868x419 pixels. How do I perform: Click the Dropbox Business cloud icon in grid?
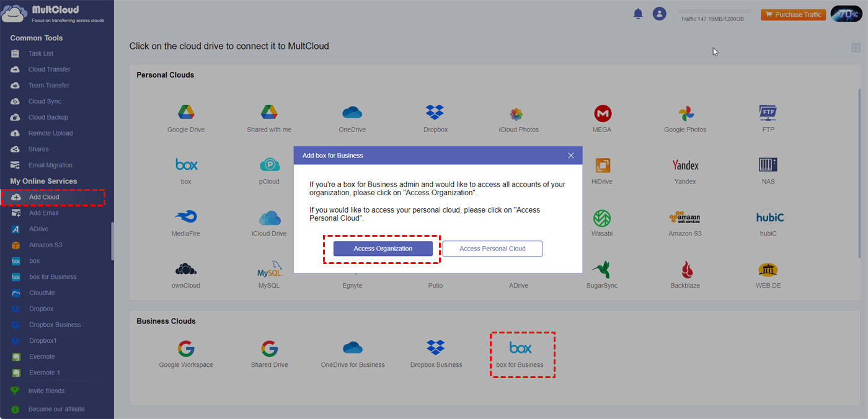click(436, 347)
